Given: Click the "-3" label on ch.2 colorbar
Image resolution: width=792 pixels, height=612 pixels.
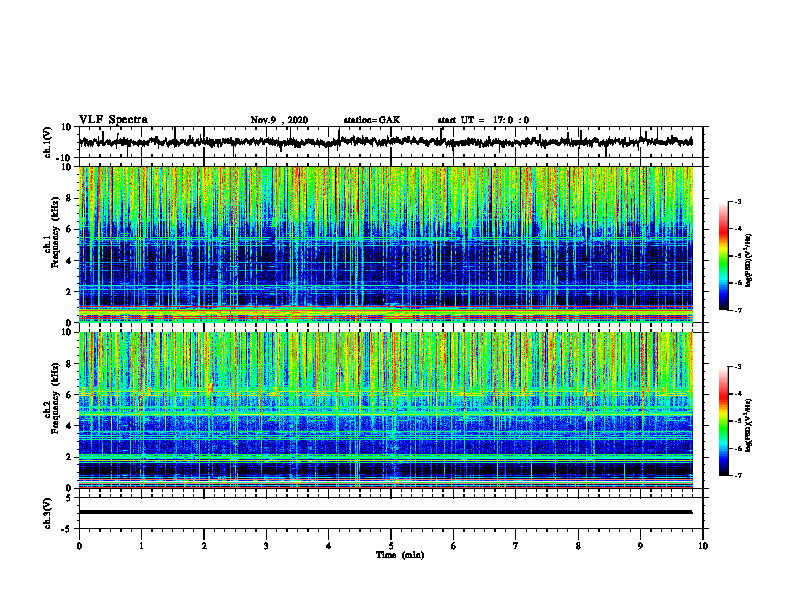Looking at the screenshot, I should pos(737,367).
